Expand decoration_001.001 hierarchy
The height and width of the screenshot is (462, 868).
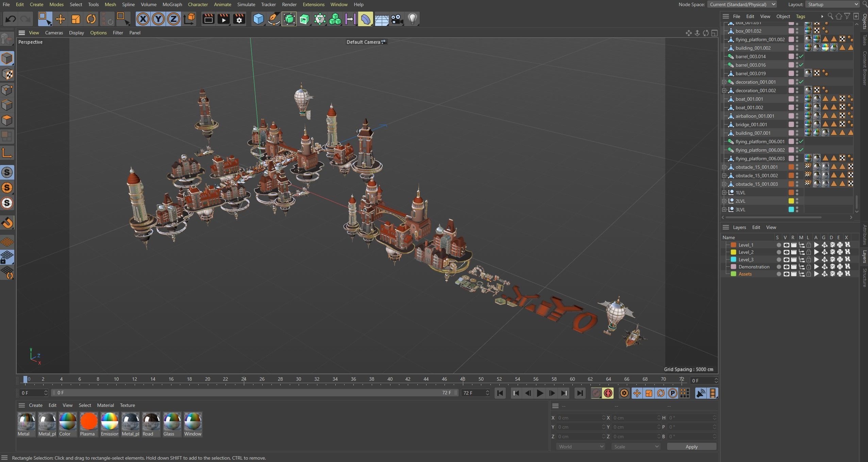(724, 82)
